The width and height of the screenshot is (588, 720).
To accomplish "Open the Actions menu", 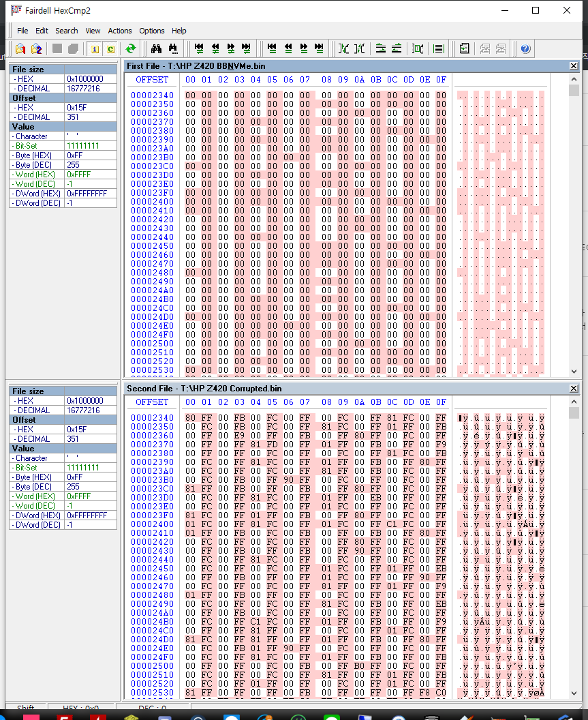I will (x=120, y=31).
